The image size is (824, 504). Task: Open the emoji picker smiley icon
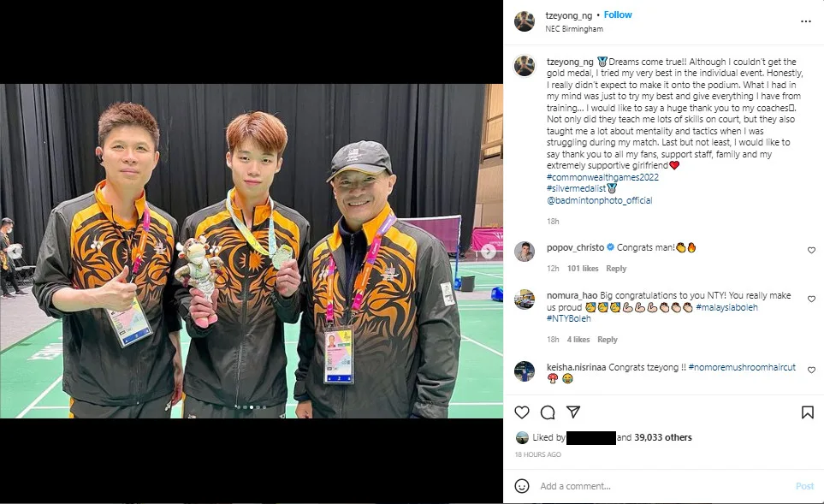click(522, 486)
